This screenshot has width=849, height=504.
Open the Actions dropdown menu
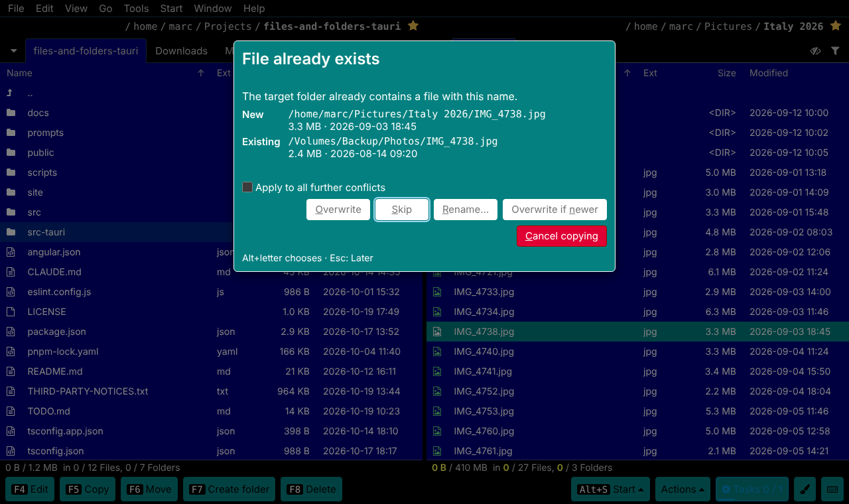(683, 489)
